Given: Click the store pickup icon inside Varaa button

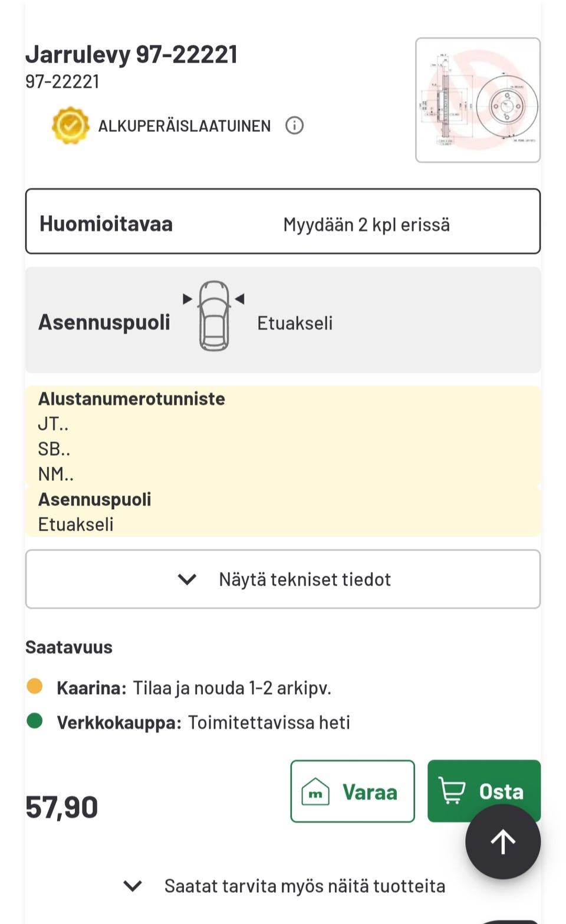Looking at the screenshot, I should [316, 791].
